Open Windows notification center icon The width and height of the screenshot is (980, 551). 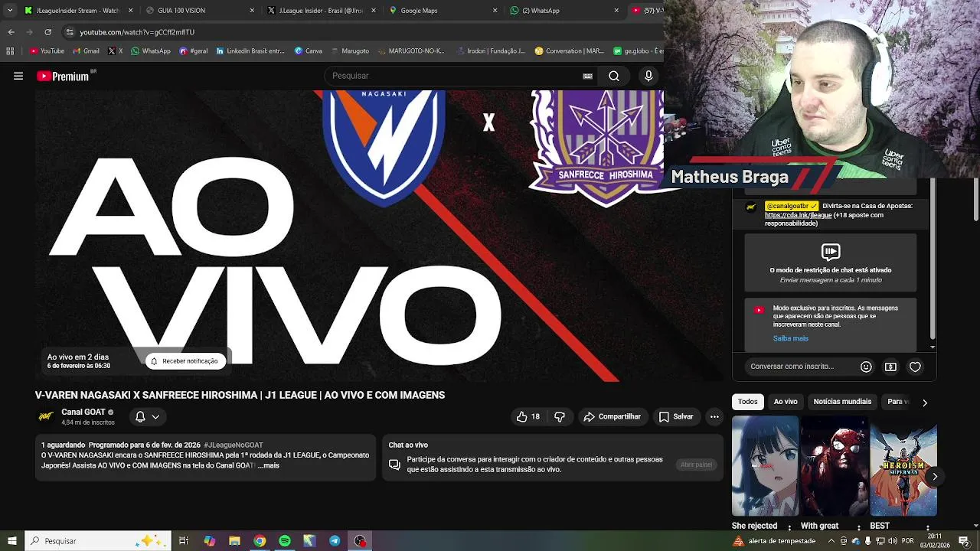(964, 541)
